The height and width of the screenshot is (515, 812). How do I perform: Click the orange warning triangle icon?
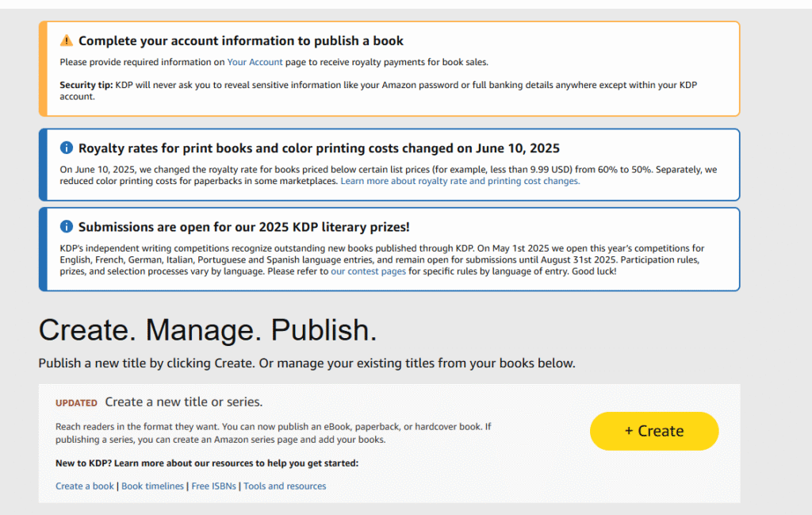pos(67,40)
